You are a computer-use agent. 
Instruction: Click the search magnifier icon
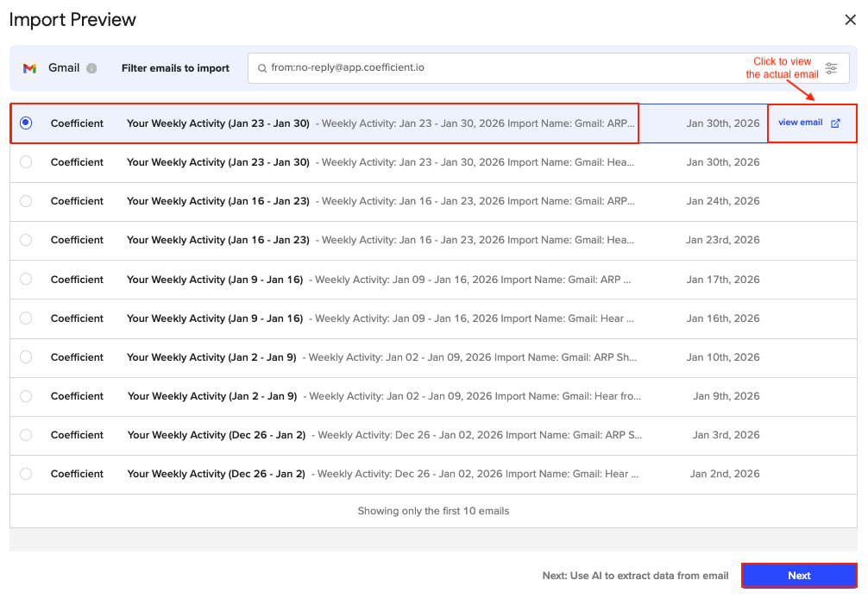pos(261,68)
